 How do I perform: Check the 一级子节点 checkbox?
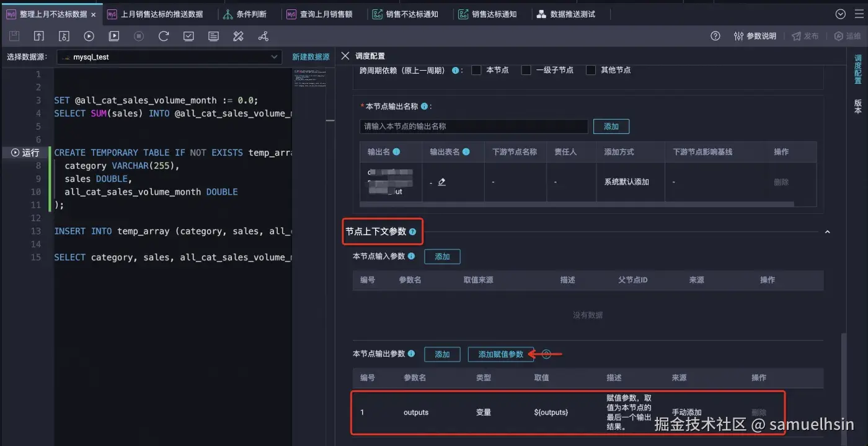click(526, 70)
